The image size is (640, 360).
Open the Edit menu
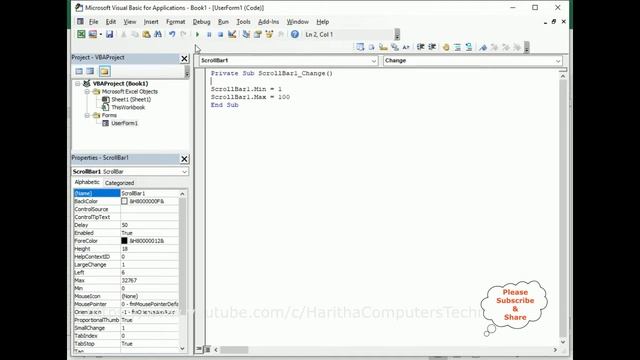111,22
